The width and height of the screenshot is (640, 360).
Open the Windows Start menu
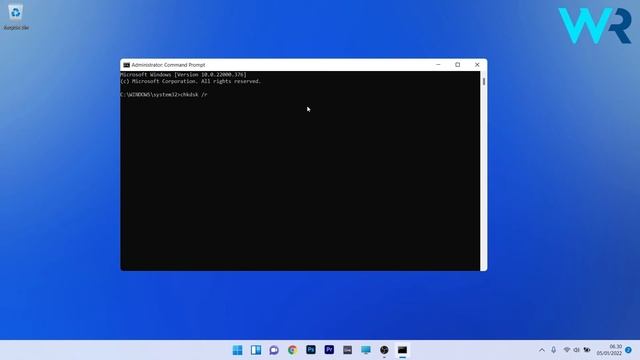coord(237,350)
